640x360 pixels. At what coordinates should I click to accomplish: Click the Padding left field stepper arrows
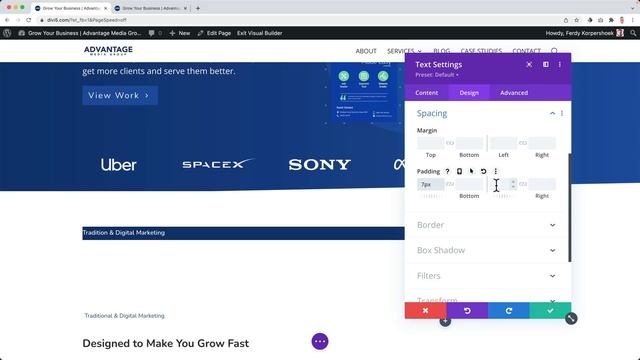click(513, 184)
